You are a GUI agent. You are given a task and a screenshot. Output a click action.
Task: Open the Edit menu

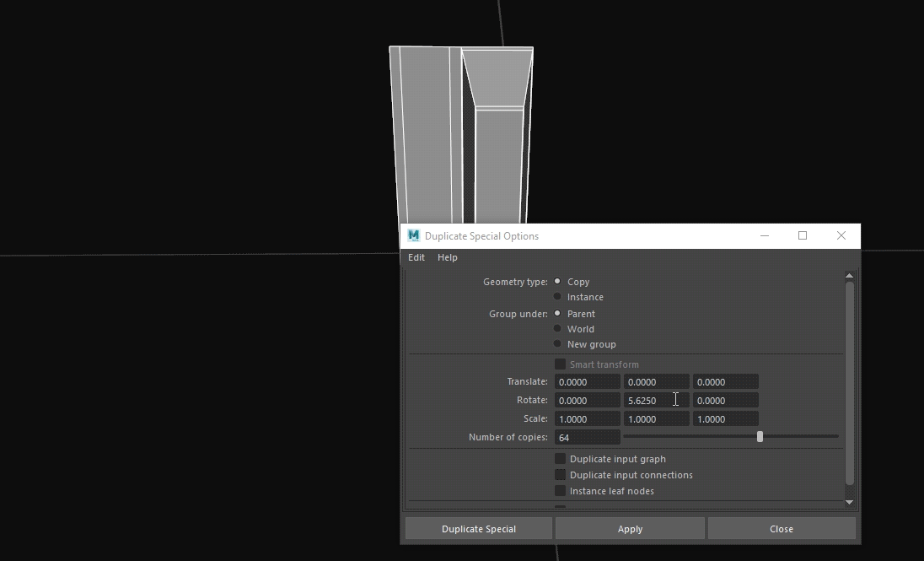tap(416, 257)
